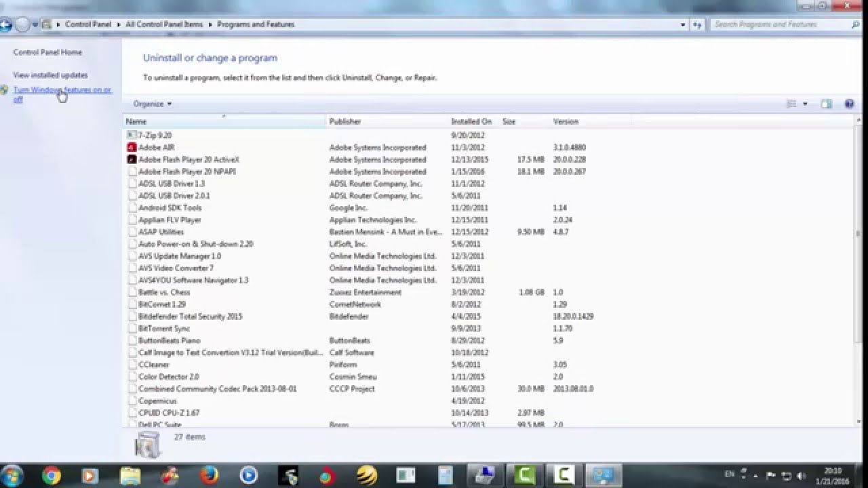Image resolution: width=868 pixels, height=488 pixels.
Task: Click the Back navigation arrow
Action: [x=5, y=25]
